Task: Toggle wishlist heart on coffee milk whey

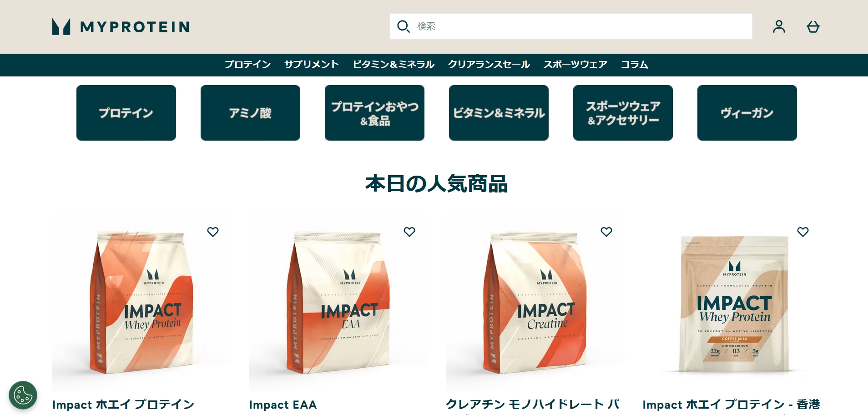Action: point(803,232)
